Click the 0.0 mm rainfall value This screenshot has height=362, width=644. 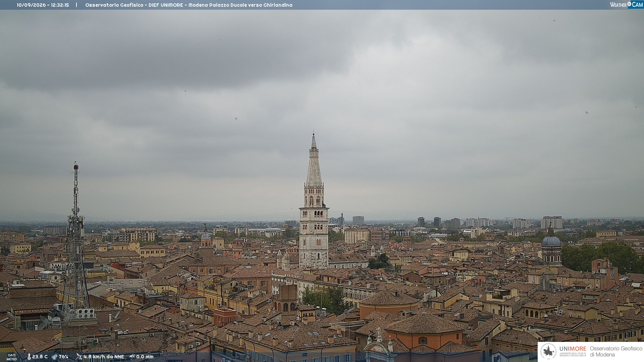[145, 357]
